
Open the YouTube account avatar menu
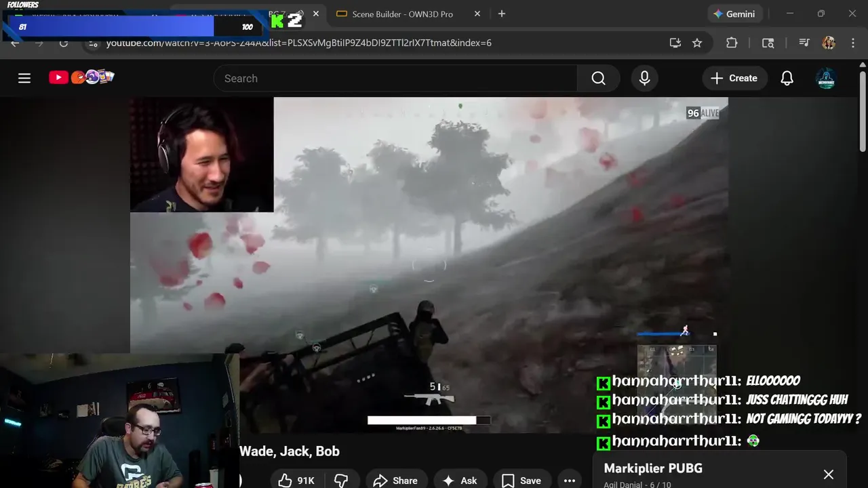[x=826, y=79]
